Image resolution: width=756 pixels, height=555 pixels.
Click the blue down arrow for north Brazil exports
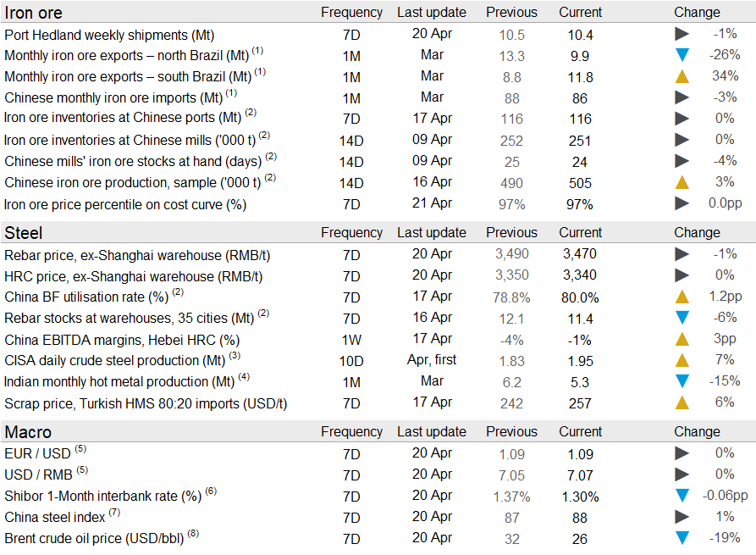click(x=682, y=56)
